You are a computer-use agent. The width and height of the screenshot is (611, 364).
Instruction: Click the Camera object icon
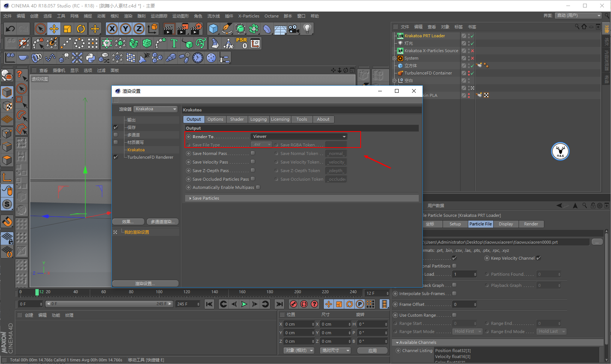click(294, 29)
